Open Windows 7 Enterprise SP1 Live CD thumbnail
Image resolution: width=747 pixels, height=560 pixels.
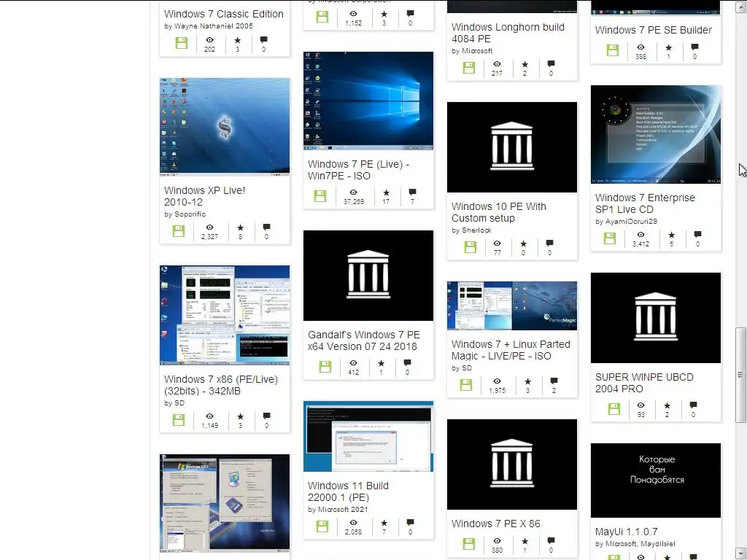pos(656,134)
